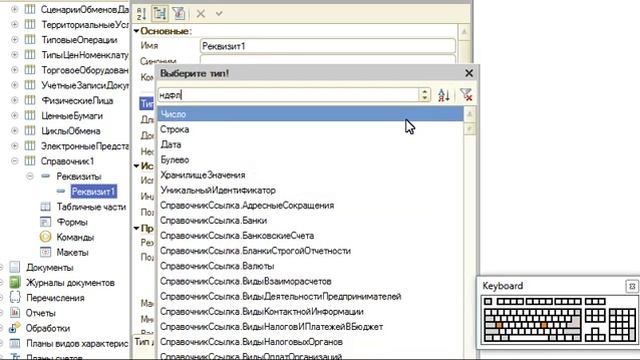Viewport: 640px width, 360px height.
Task: Select type Строка
Action: pyautogui.click(x=310, y=129)
